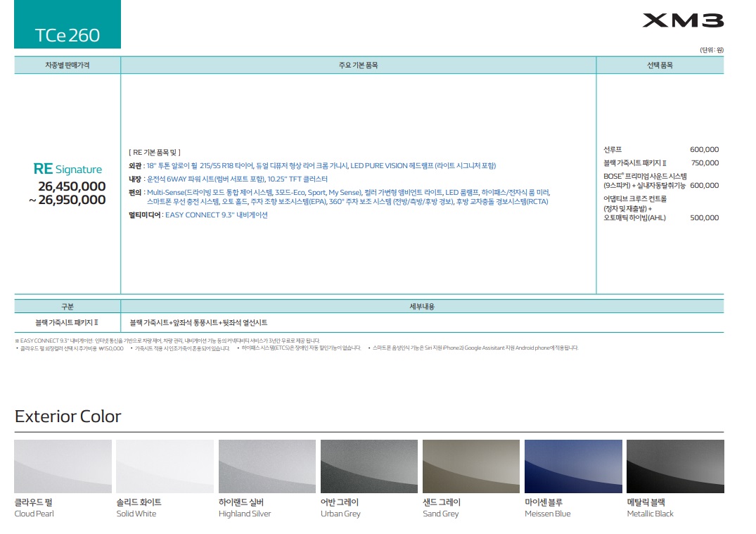This screenshot has height=534, width=756.
Task: Select the Sand Grey color swatch
Action: 471,466
